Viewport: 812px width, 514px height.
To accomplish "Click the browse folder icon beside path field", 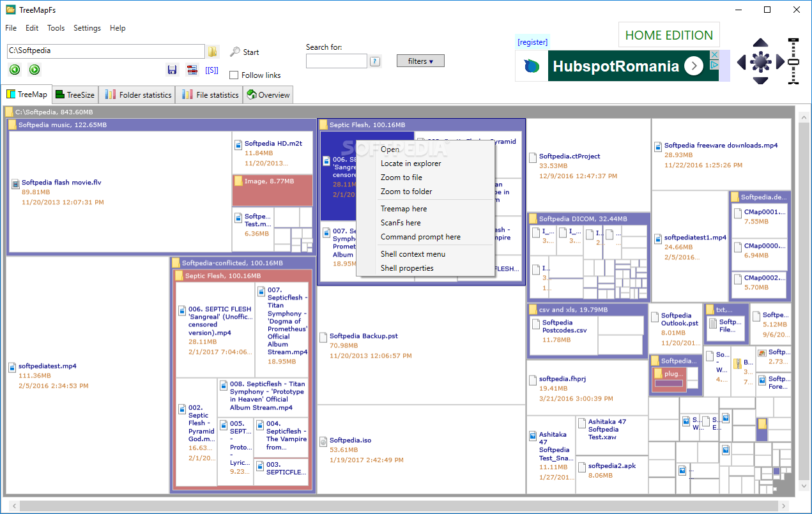I will click(213, 52).
